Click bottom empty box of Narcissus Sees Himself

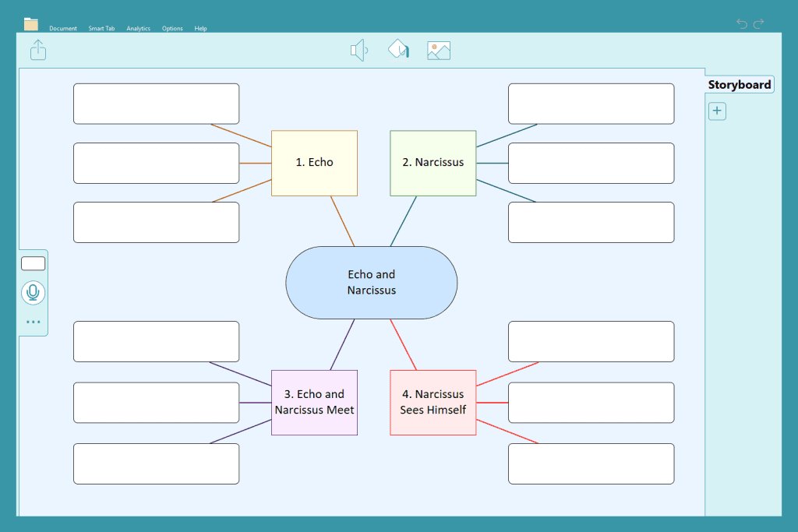coord(591,464)
